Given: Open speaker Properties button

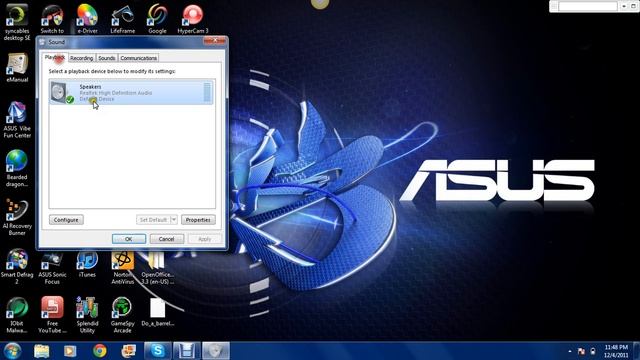Looking at the screenshot, I should pyautogui.click(x=198, y=220).
